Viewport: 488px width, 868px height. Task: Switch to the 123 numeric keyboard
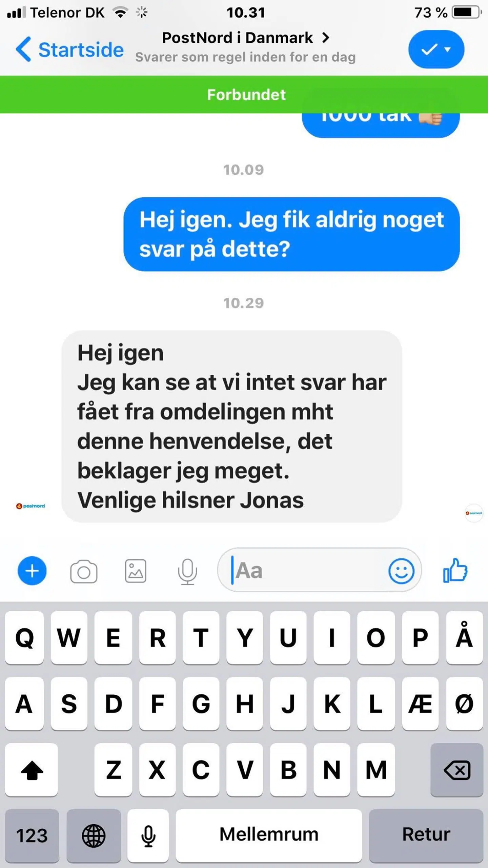coord(32,835)
